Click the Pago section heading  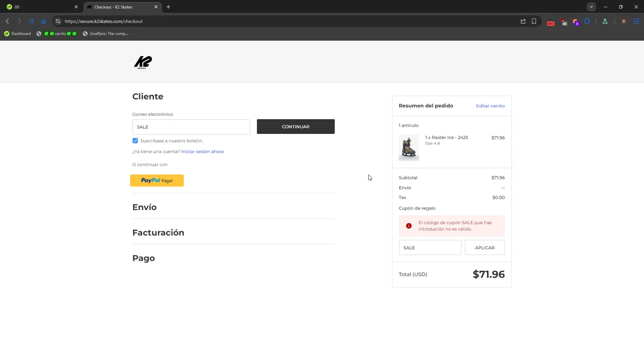coord(143,258)
